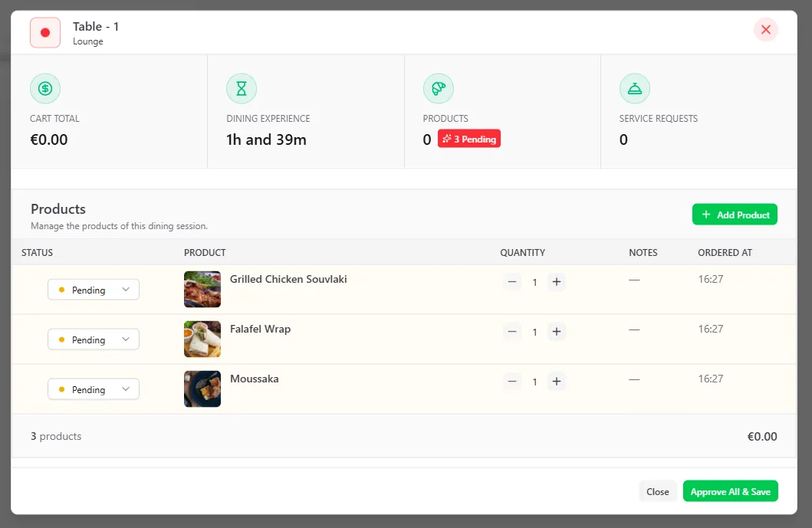Increase Grilled Chicken Souvlaki quantity
The width and height of the screenshot is (812, 528).
(557, 282)
